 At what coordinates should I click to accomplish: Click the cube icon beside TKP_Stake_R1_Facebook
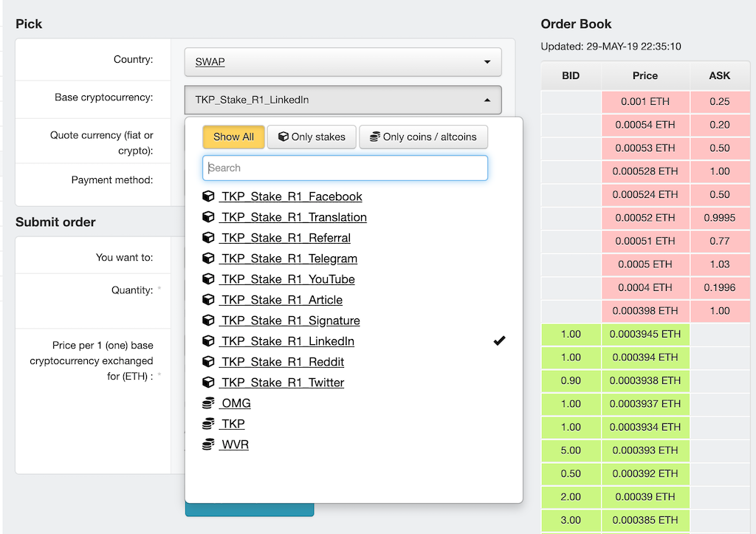[x=208, y=196]
